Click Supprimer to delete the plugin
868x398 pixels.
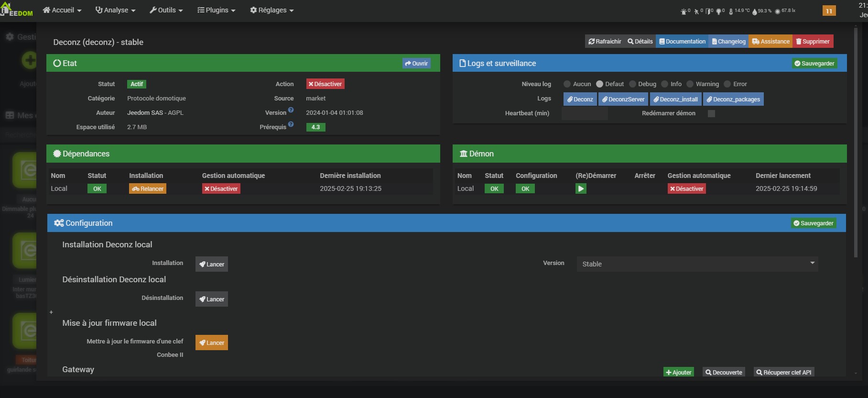[x=813, y=42]
